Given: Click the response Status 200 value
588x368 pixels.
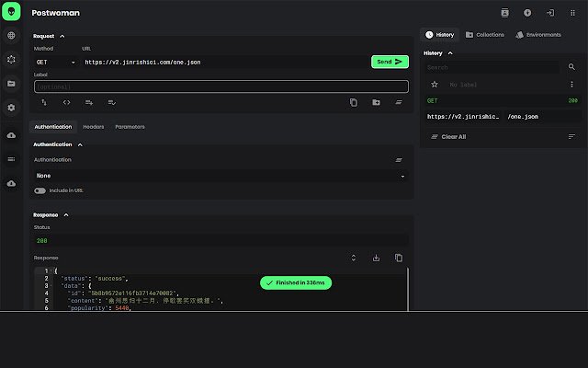Looking at the screenshot, I should 41,241.
